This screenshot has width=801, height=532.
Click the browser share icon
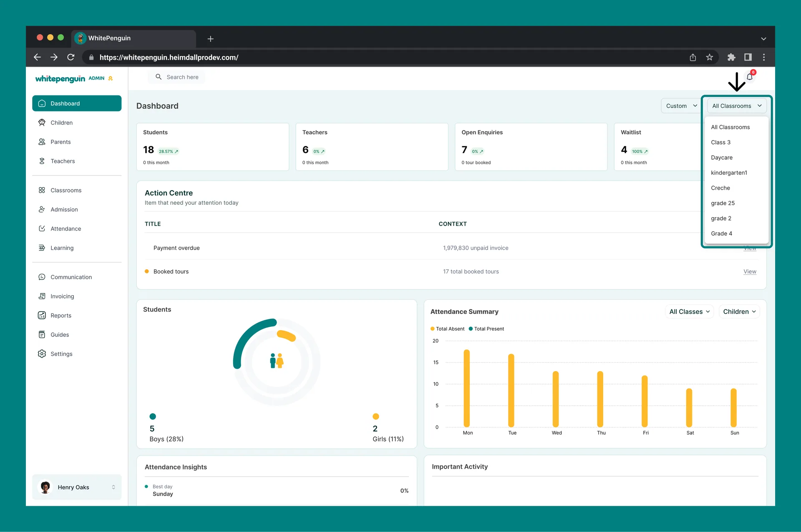[x=693, y=57]
